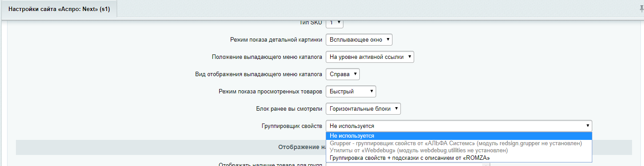Collapse the Группировщик свойств dropdown

[x=459, y=126]
